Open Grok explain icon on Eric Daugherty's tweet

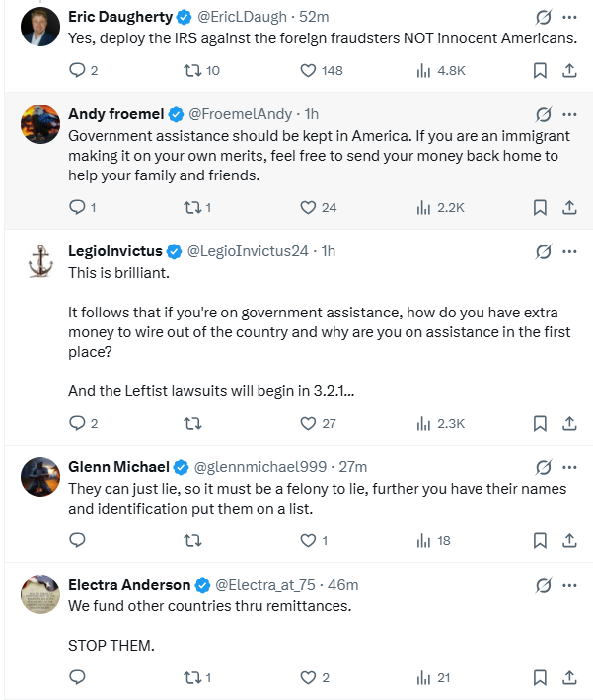point(542,18)
